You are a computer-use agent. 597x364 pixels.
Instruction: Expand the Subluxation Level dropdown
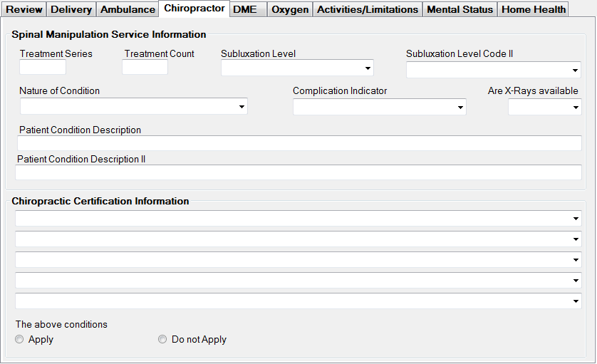(x=297, y=68)
